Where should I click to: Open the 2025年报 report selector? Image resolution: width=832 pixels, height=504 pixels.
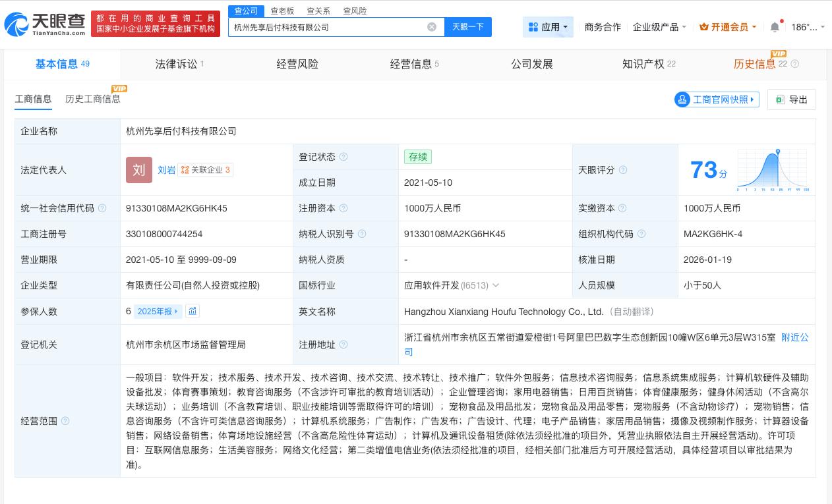pos(158,311)
